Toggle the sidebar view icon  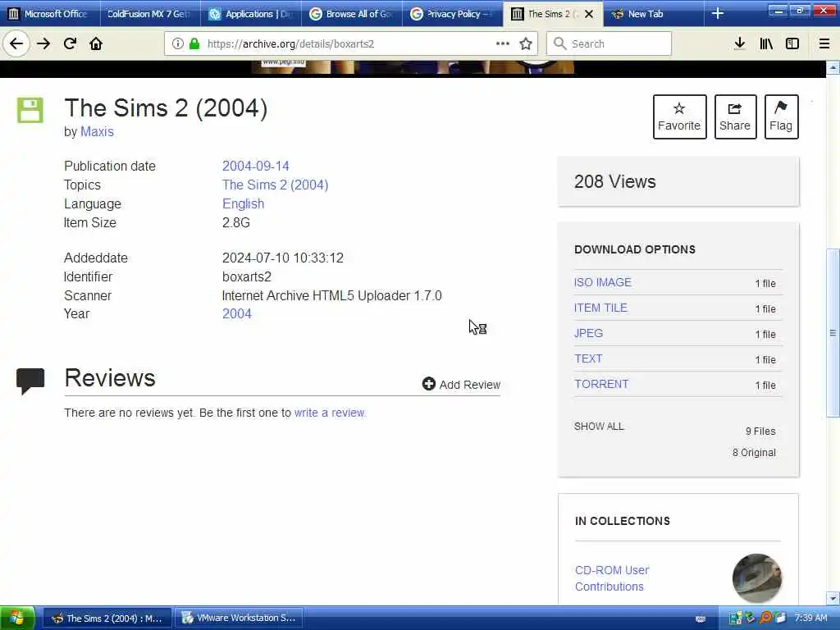pyautogui.click(x=792, y=44)
